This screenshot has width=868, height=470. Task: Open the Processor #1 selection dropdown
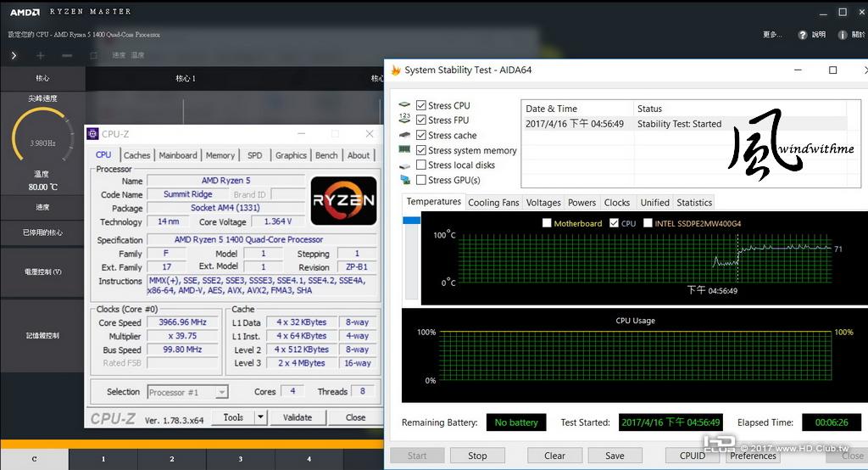tap(187, 393)
